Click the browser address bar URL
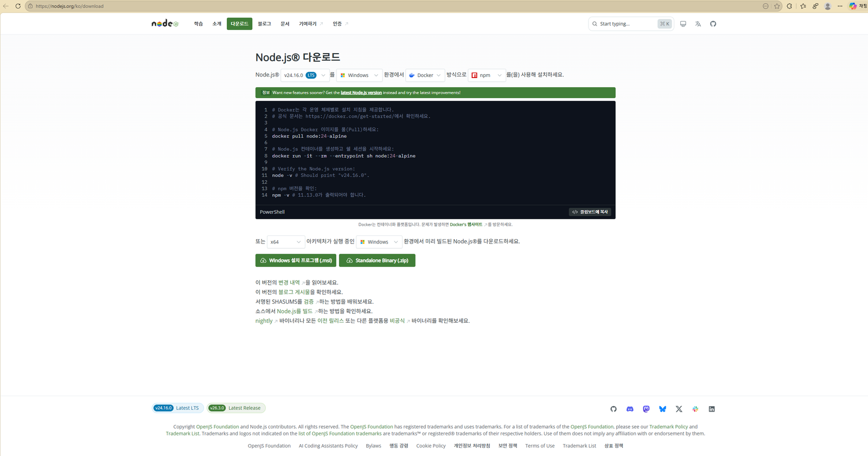The width and height of the screenshot is (868, 456). (69, 6)
